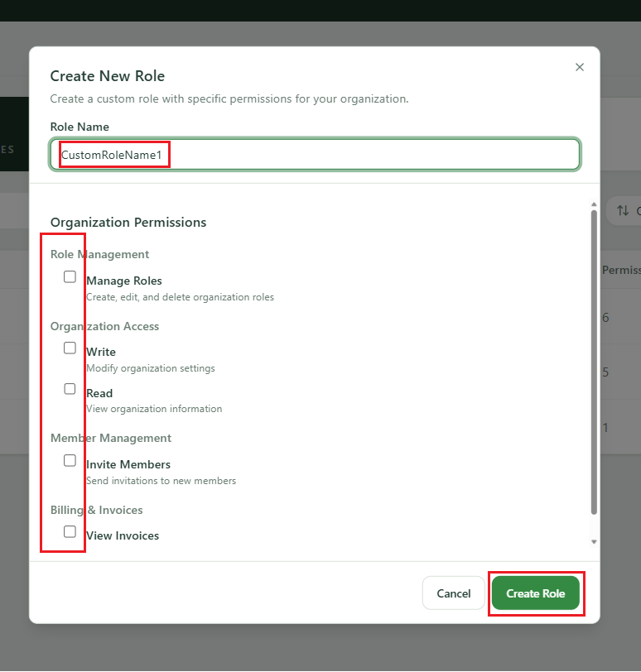
Task: Click the 'Modify organization settings' description
Action: (151, 368)
